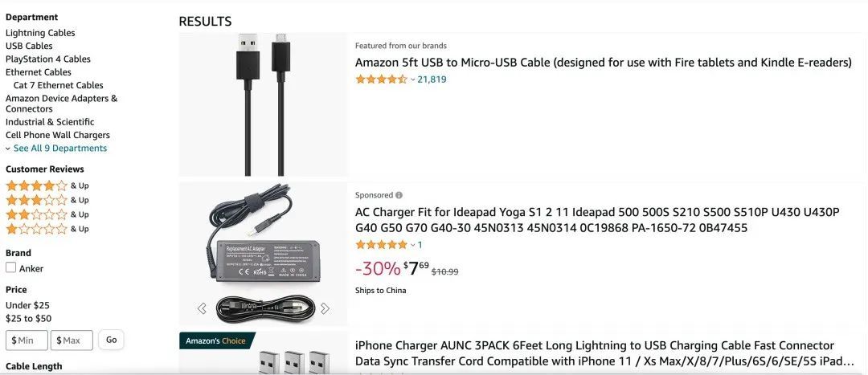Open the AC charger product thumbnail

(263, 245)
